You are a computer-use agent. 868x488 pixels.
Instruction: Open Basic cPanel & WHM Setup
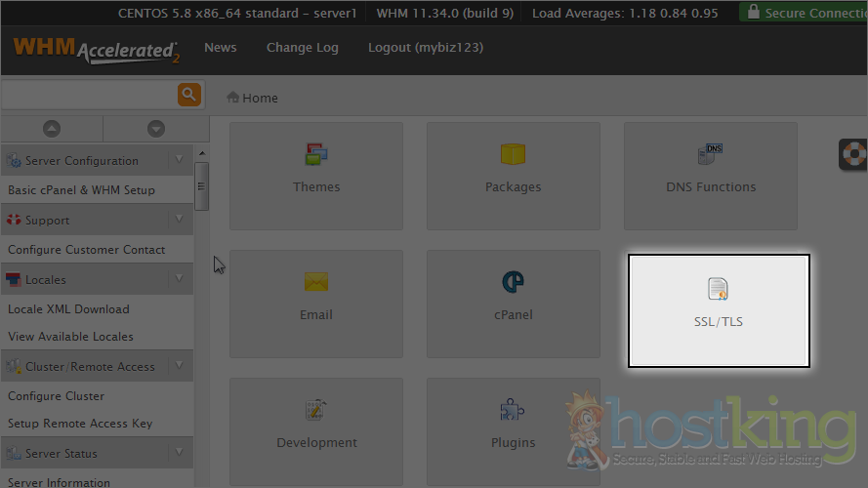[x=81, y=190]
